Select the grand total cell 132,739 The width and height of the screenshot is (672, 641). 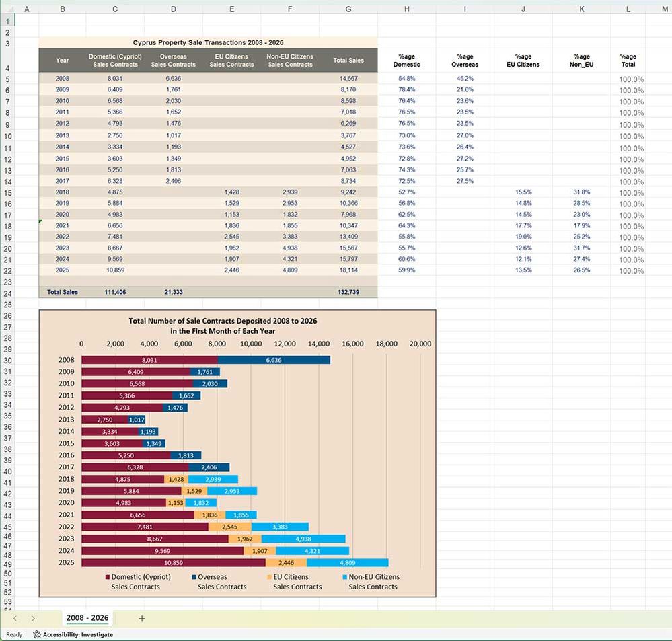(x=348, y=293)
